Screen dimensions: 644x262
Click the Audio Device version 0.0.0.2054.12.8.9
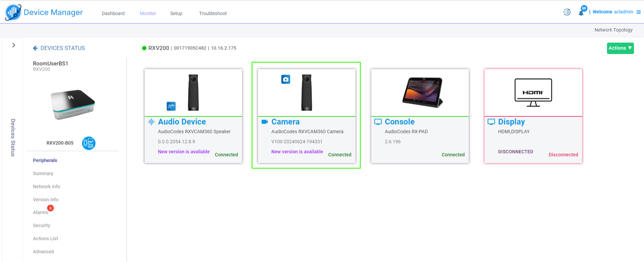click(177, 141)
